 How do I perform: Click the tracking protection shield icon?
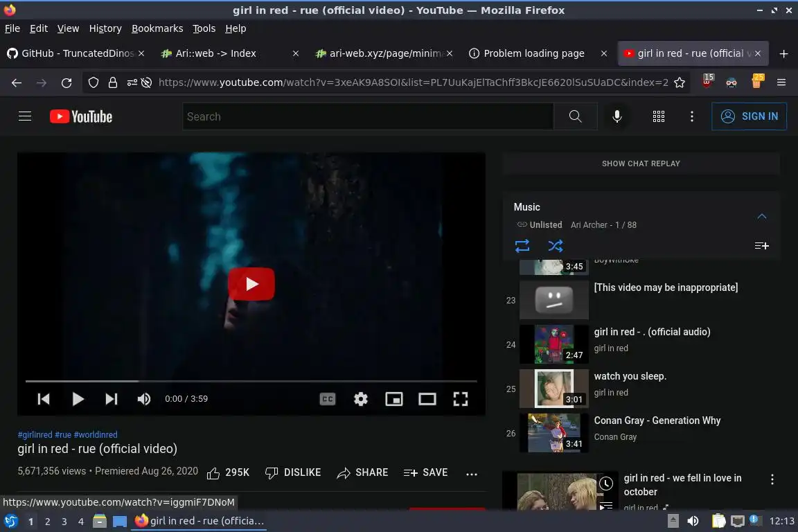93,83
